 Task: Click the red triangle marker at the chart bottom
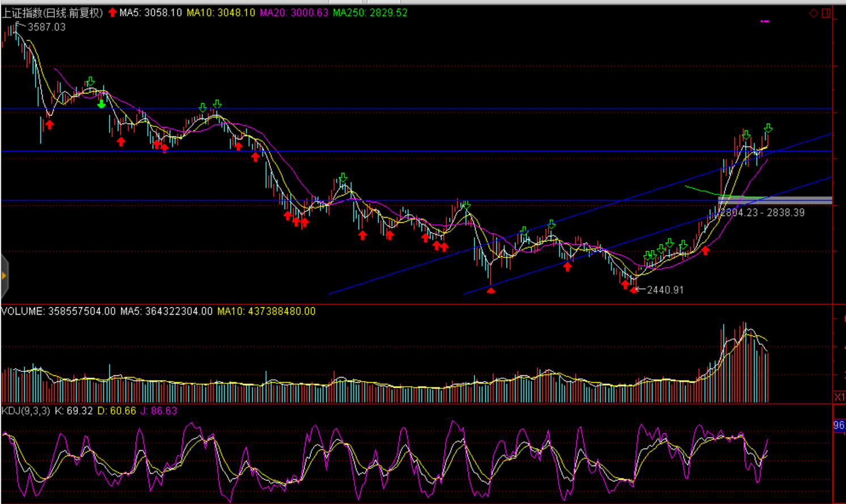pos(491,290)
